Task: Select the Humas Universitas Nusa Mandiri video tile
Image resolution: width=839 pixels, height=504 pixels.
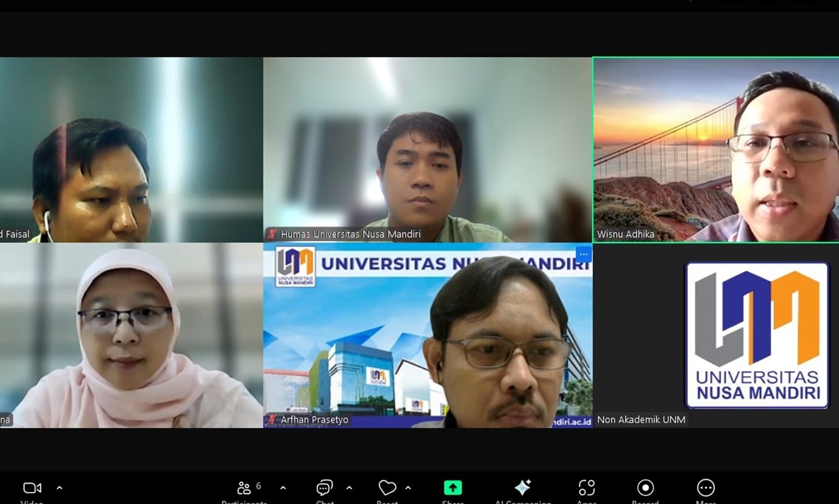Action: tap(428, 150)
